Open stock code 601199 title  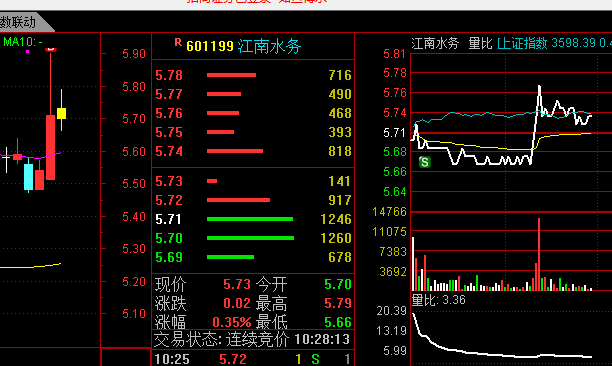(210, 46)
